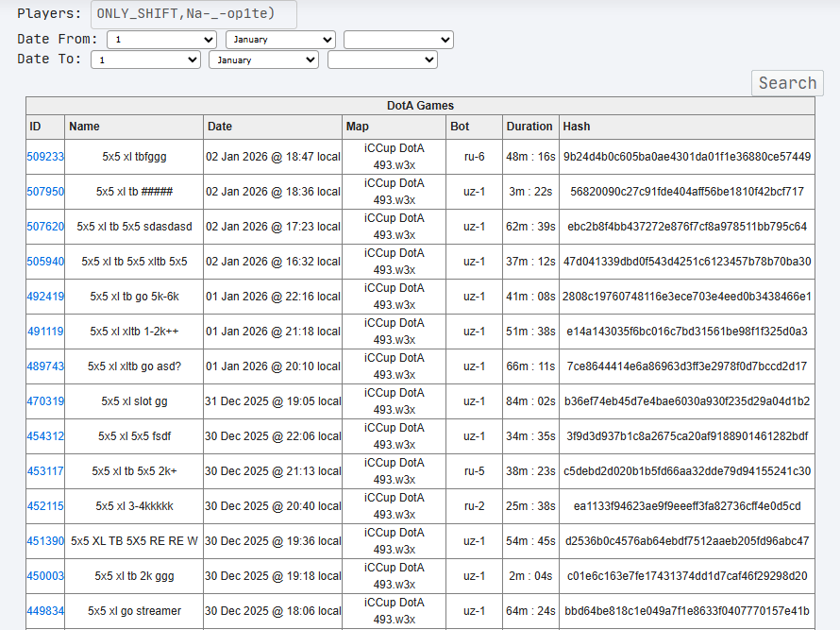Open game ID 450003
This screenshot has width=840, height=630.
(45, 576)
